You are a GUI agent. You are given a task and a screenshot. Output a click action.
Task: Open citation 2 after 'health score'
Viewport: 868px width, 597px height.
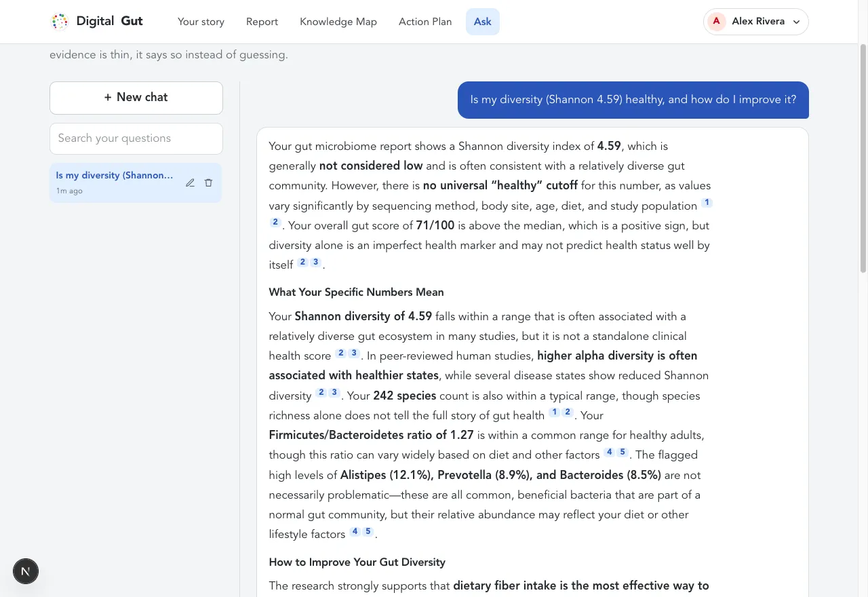341,353
